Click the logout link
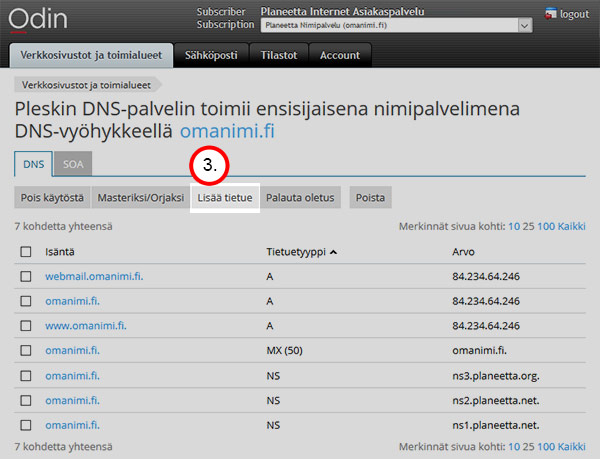The width and height of the screenshot is (600, 459). [x=574, y=14]
